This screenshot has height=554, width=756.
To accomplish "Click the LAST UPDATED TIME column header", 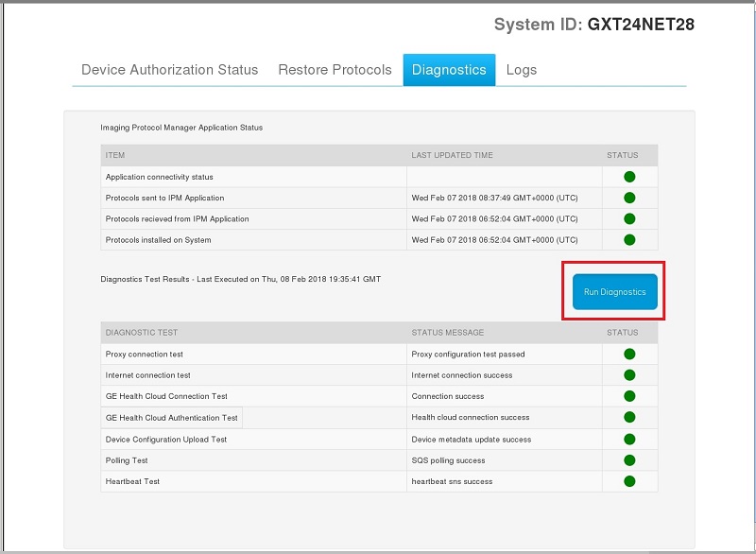I will [x=452, y=155].
